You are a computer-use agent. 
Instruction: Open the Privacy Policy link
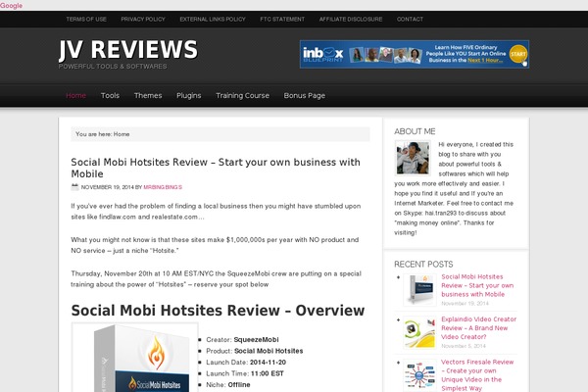143,20
